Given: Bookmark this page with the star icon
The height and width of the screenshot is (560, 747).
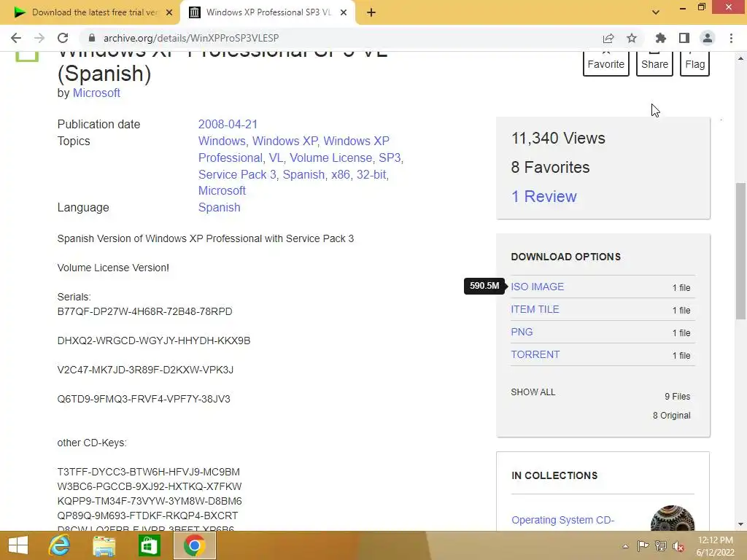Looking at the screenshot, I should [632, 38].
